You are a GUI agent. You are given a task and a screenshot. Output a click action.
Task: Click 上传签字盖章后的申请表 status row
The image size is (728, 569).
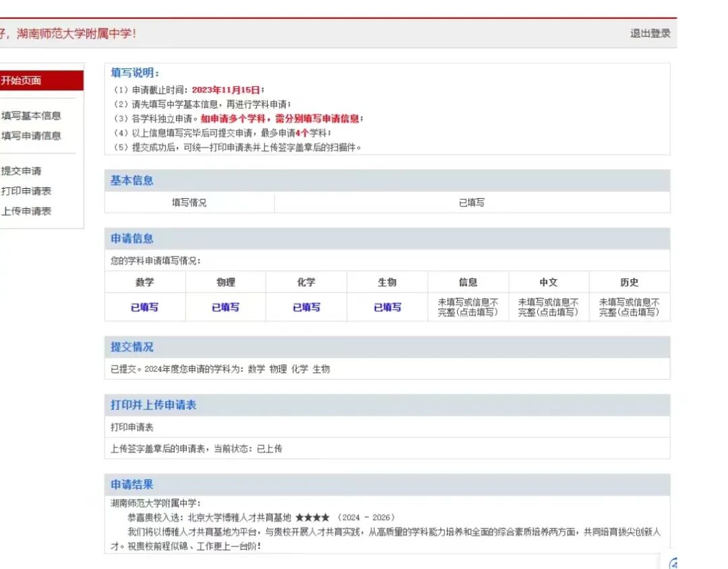point(387,448)
